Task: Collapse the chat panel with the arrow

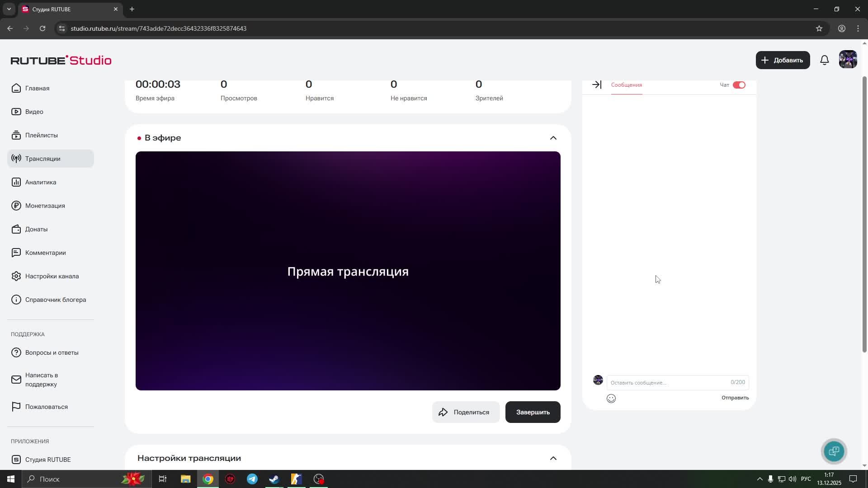Action: (597, 84)
